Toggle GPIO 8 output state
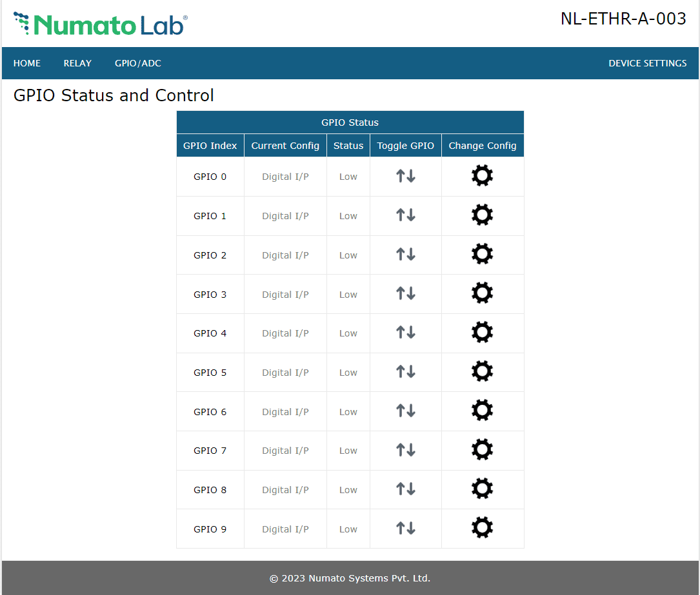700x595 pixels. pyautogui.click(x=405, y=489)
